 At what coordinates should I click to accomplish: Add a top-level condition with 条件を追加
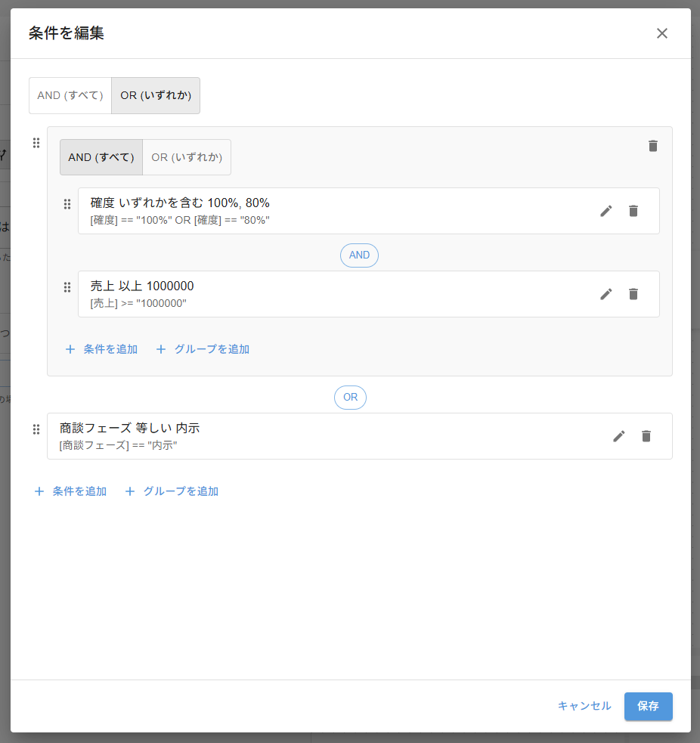pyautogui.click(x=70, y=491)
